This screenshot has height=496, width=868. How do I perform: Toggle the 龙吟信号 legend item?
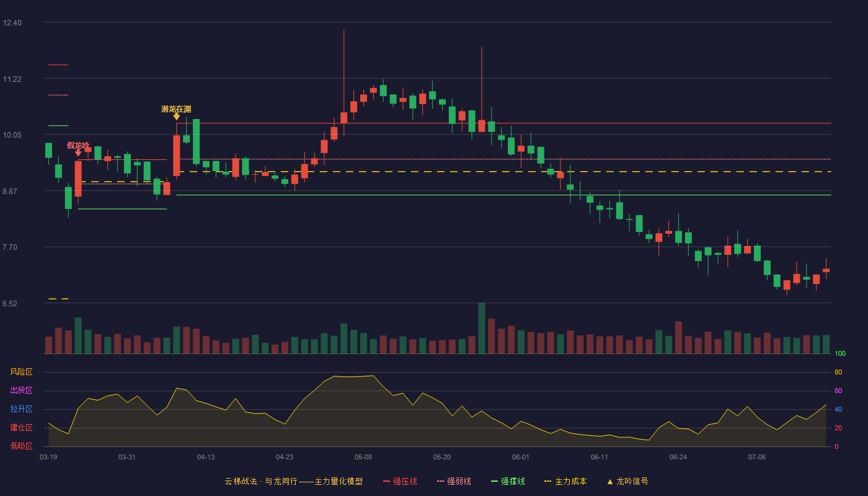627,481
